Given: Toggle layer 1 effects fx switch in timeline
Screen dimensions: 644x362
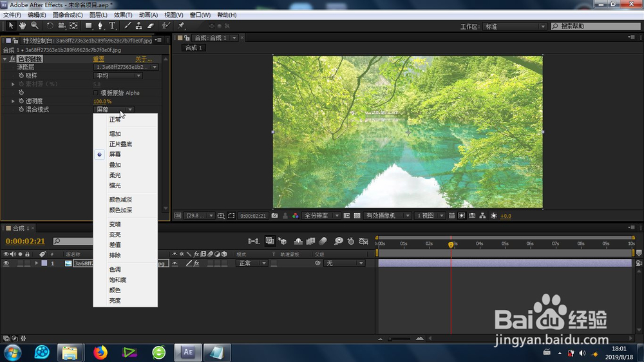Looking at the screenshot, I should [x=196, y=263].
